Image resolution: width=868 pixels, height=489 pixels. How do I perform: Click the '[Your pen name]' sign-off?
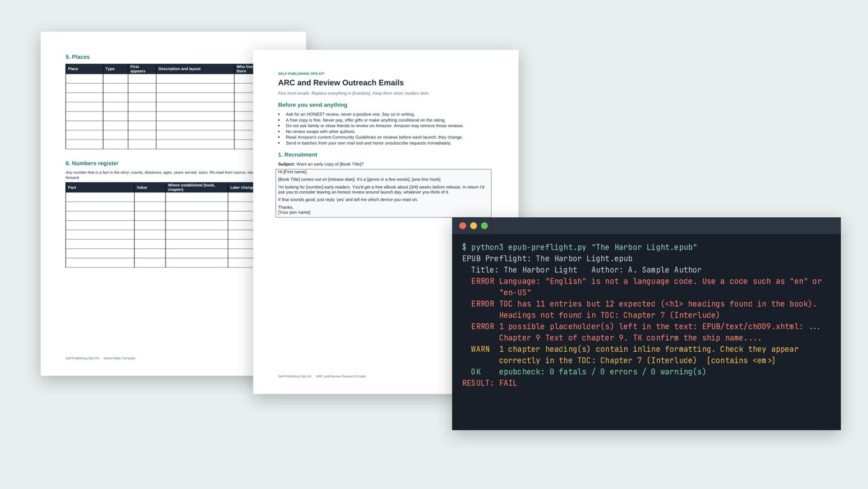point(294,212)
